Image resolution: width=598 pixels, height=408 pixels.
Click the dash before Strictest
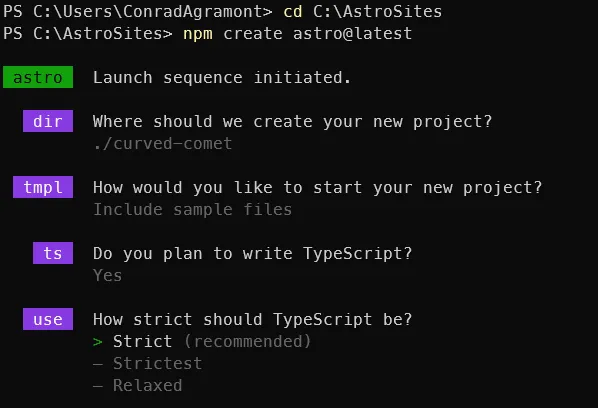pyautogui.click(x=98, y=364)
